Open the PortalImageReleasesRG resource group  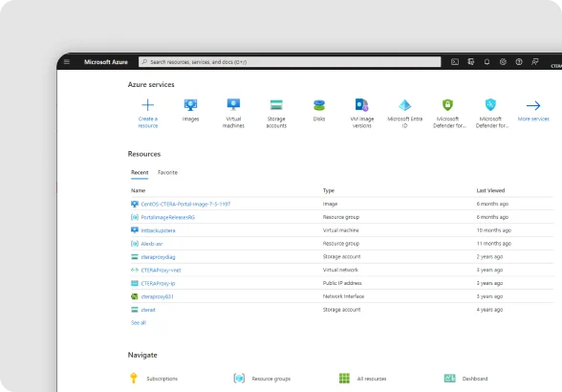pos(168,217)
